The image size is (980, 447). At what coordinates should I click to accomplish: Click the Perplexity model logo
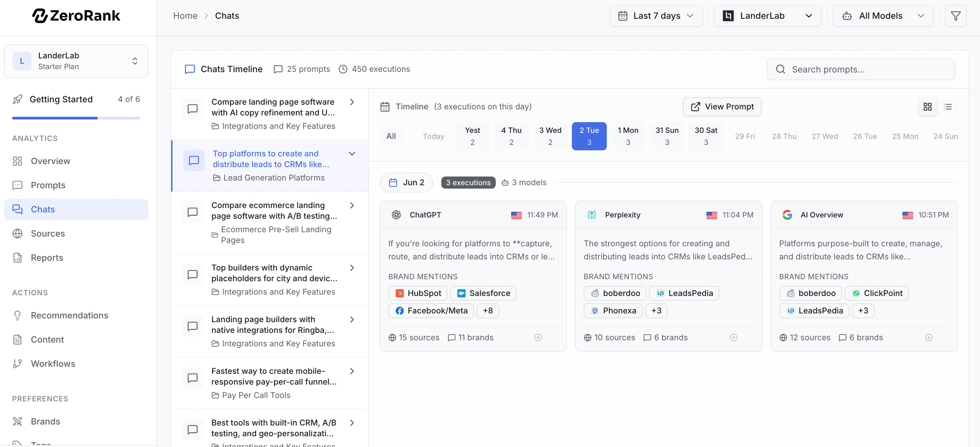coord(592,215)
